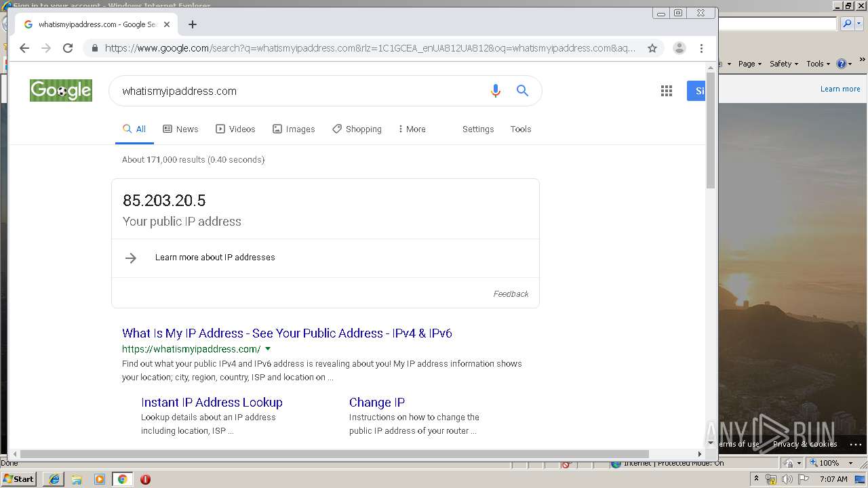Click the IE search input field
The image size is (868, 488).
click(x=778, y=24)
